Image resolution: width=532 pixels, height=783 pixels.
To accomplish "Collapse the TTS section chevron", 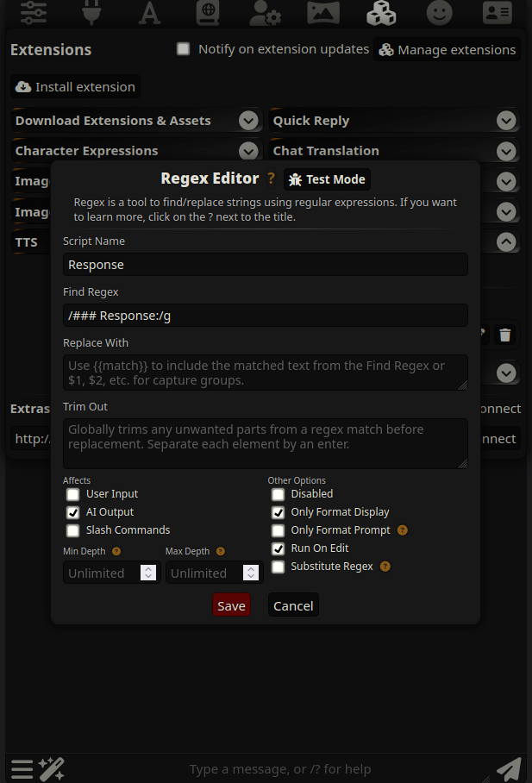I will tap(506, 242).
